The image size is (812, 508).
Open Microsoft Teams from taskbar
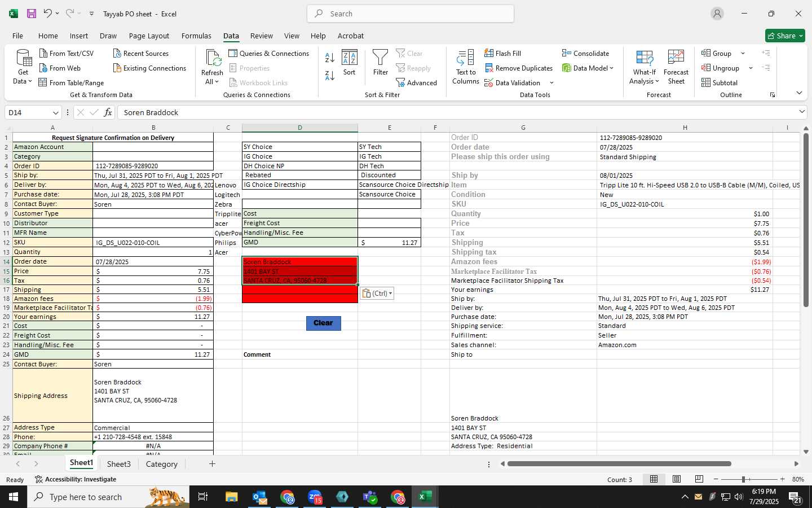(x=370, y=497)
